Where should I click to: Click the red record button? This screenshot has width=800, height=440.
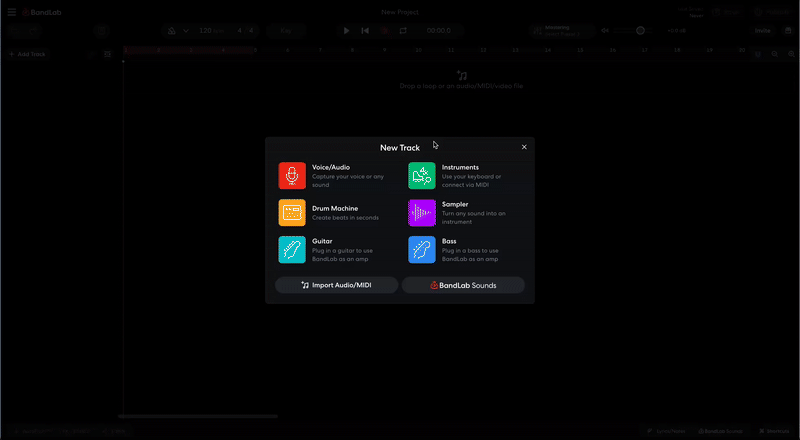point(385,31)
